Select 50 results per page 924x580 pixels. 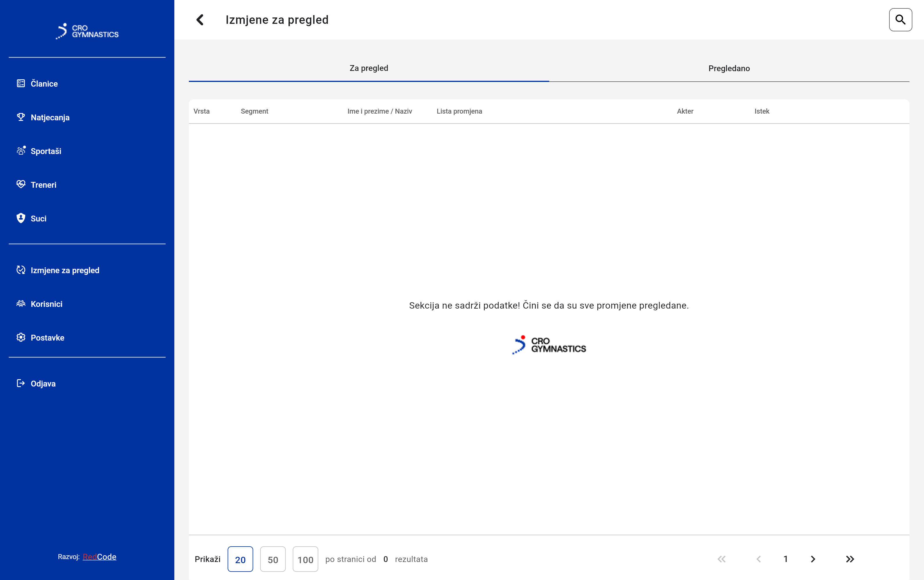(x=273, y=559)
